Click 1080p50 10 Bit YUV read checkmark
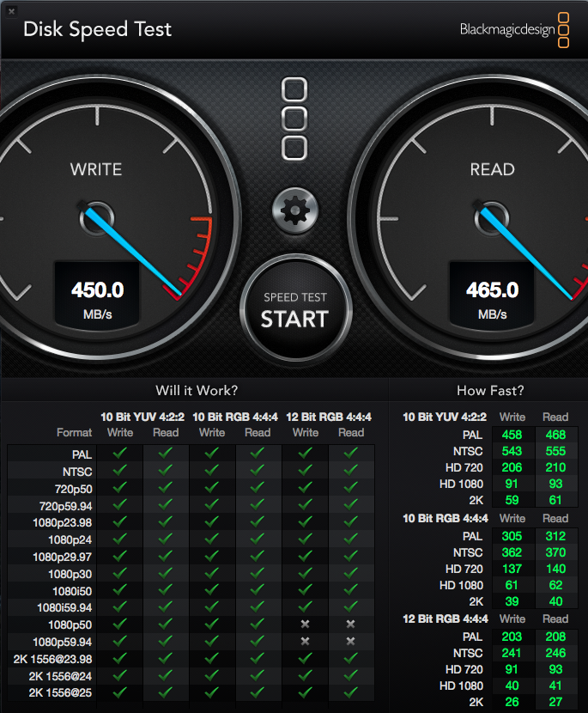 click(166, 624)
